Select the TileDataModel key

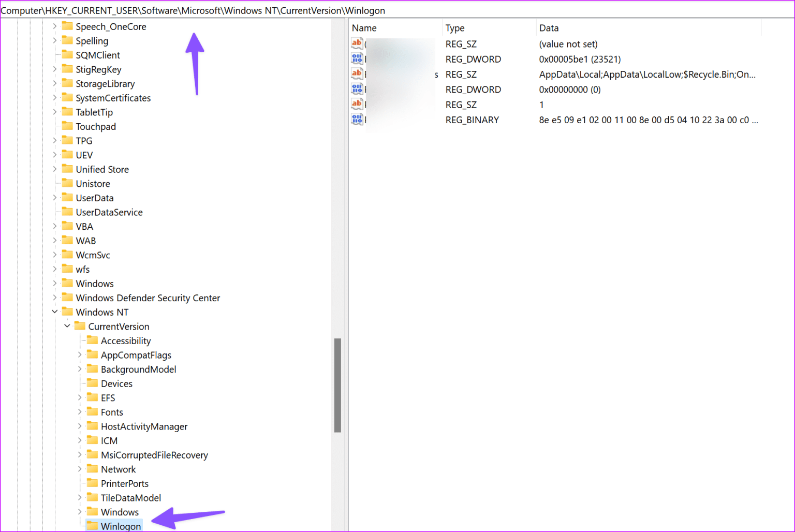(x=130, y=497)
